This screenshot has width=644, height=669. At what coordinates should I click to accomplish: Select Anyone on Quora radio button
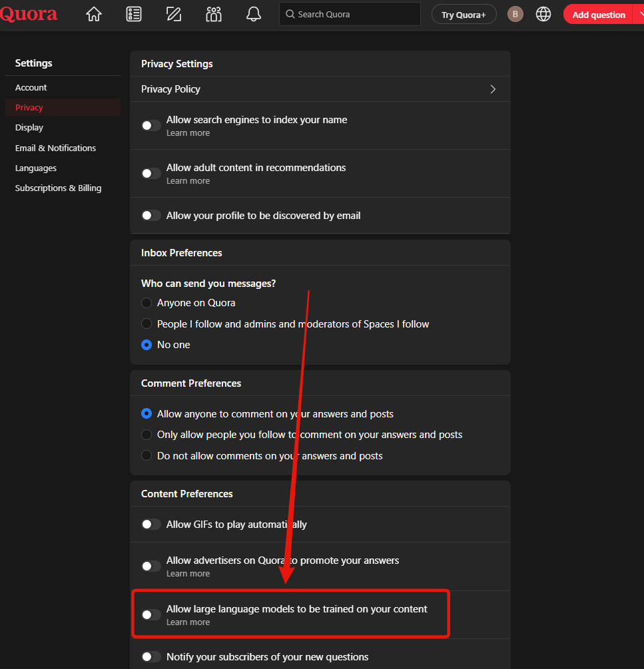(x=147, y=303)
